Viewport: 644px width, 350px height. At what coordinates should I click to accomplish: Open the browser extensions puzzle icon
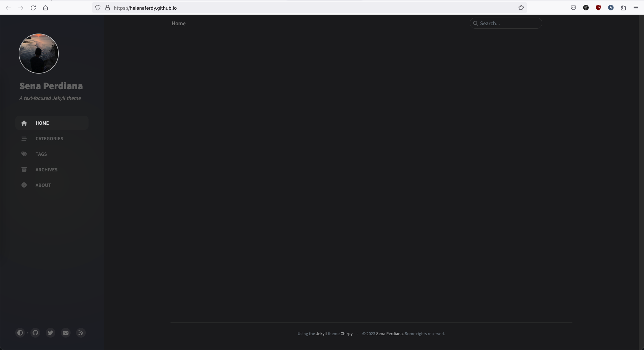point(623,8)
